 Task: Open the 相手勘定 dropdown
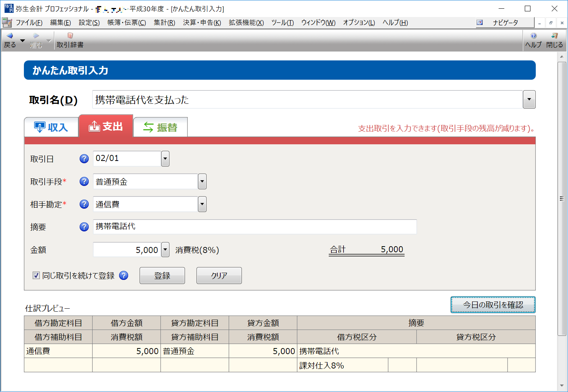[x=202, y=204]
